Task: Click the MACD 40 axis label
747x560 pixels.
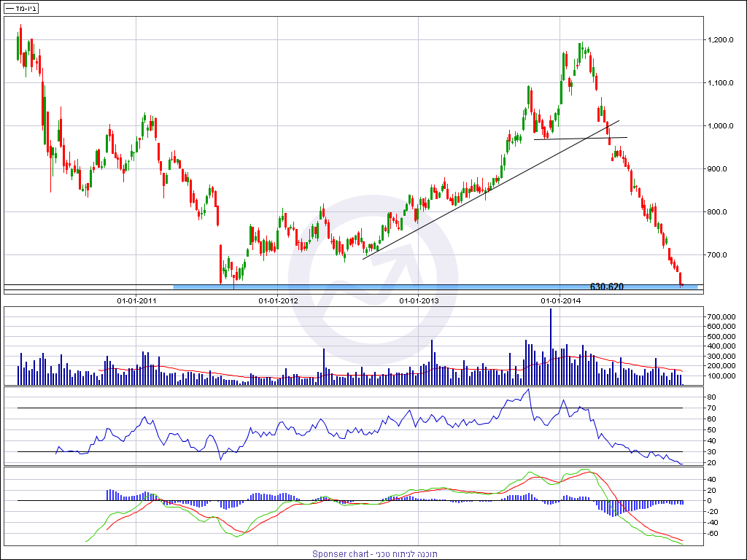Action: (x=711, y=479)
